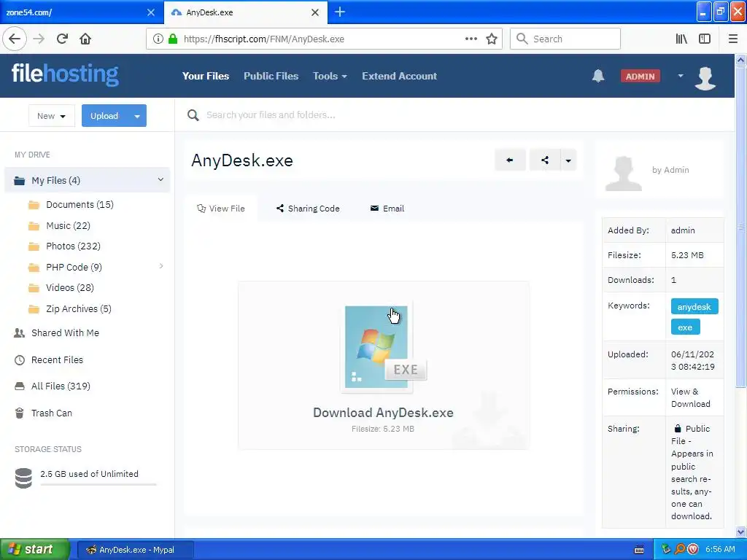This screenshot has height=560, width=747.
Task: Click the back arrow button beside AnyDesk.exe title
Action: point(510,160)
